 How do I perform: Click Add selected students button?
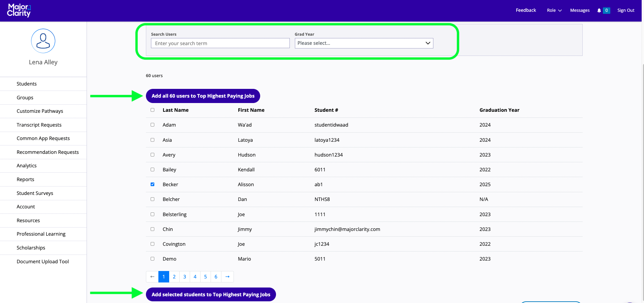click(211, 295)
